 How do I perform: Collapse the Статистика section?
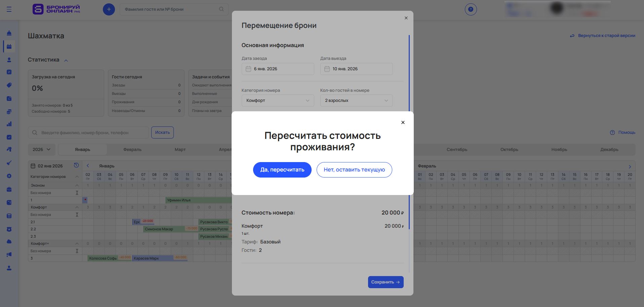(x=66, y=61)
